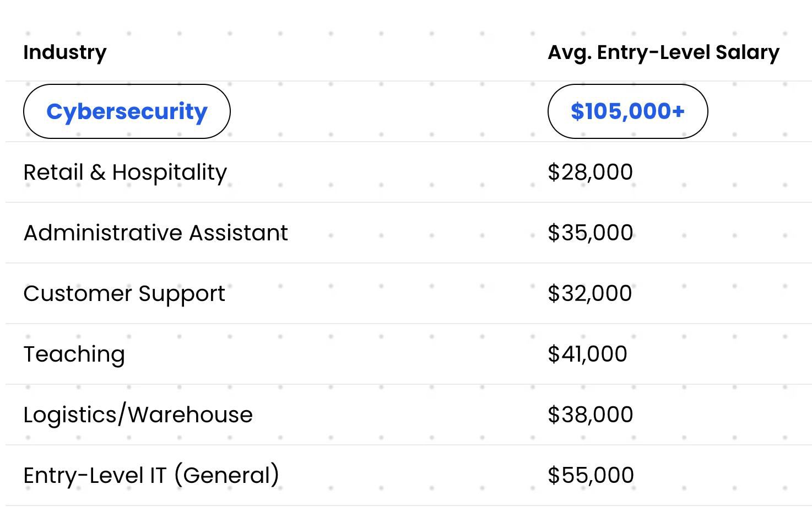Select the Retail & Hospitality row label
Screen dimensions: 812x527
coord(125,173)
